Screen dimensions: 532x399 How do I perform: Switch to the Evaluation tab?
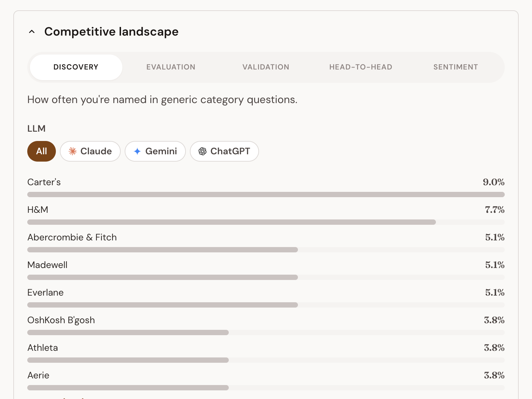(x=171, y=67)
